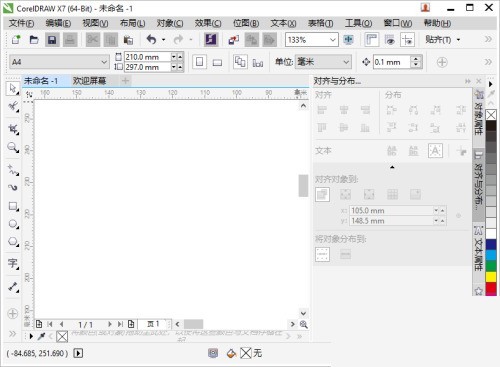The image size is (500, 367).
Task: Expand the toolbox overflow chevron
Action: click(x=13, y=334)
